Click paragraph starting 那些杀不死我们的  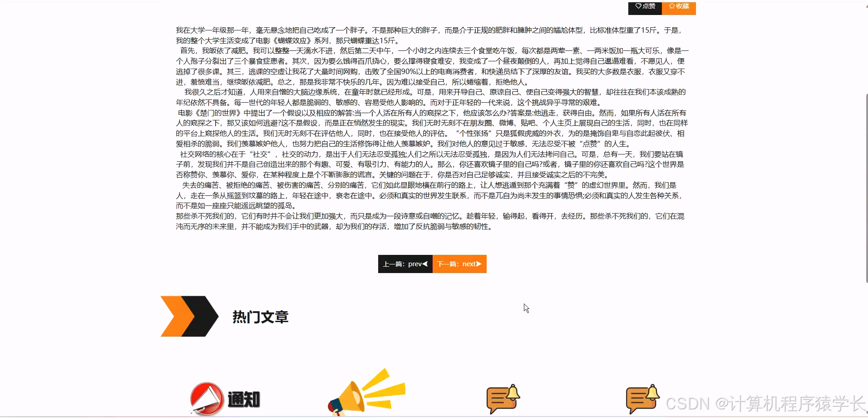point(430,221)
